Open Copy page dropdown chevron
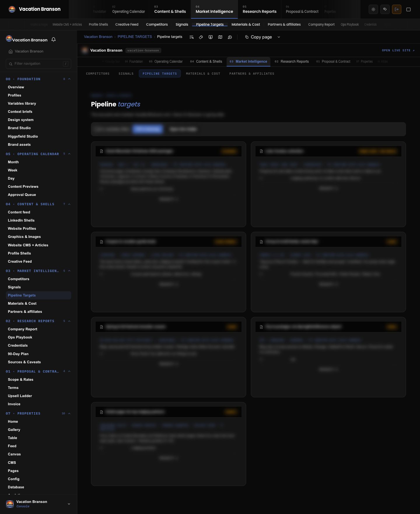This screenshot has width=420, height=514. click(x=279, y=37)
